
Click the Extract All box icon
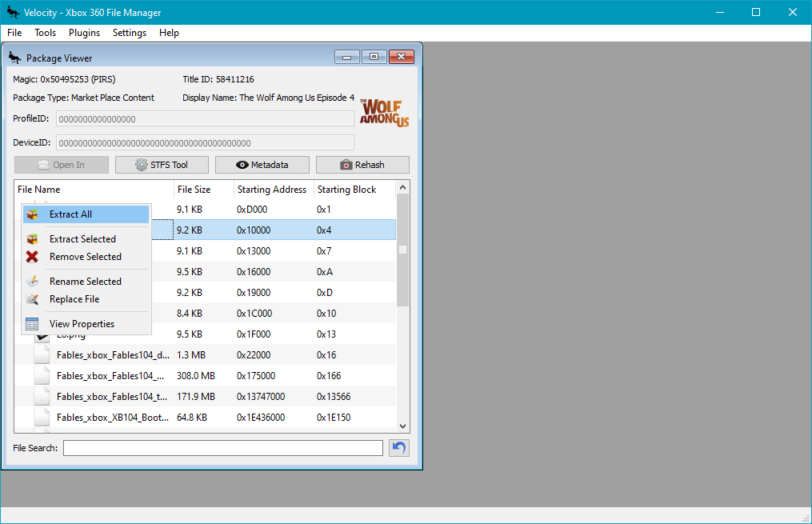click(32, 214)
